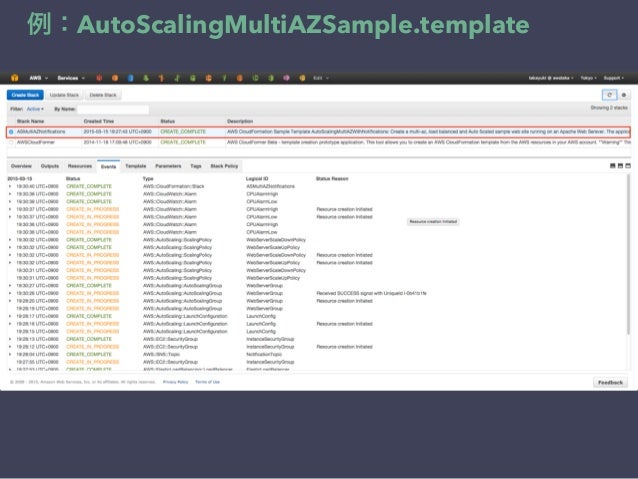Viewport: 638px width, 479px height.
Task: Open the AWS dropdown menu
Action: pos(38,78)
